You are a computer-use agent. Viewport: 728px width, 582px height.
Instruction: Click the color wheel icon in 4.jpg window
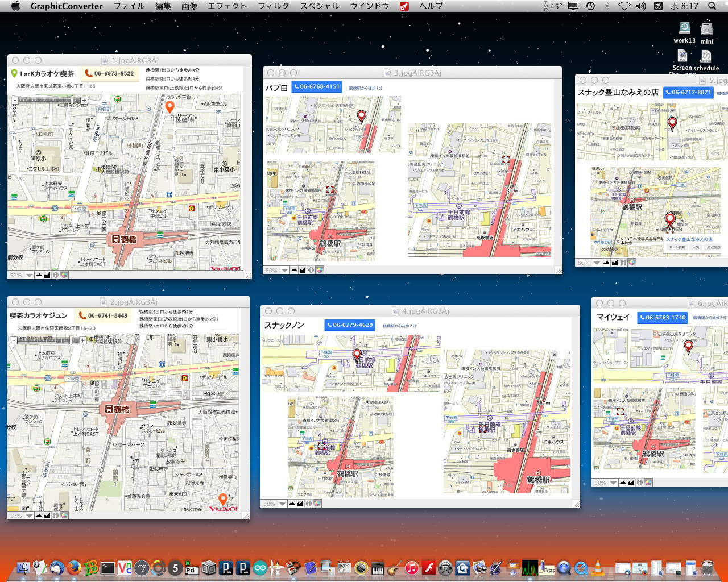317,504
